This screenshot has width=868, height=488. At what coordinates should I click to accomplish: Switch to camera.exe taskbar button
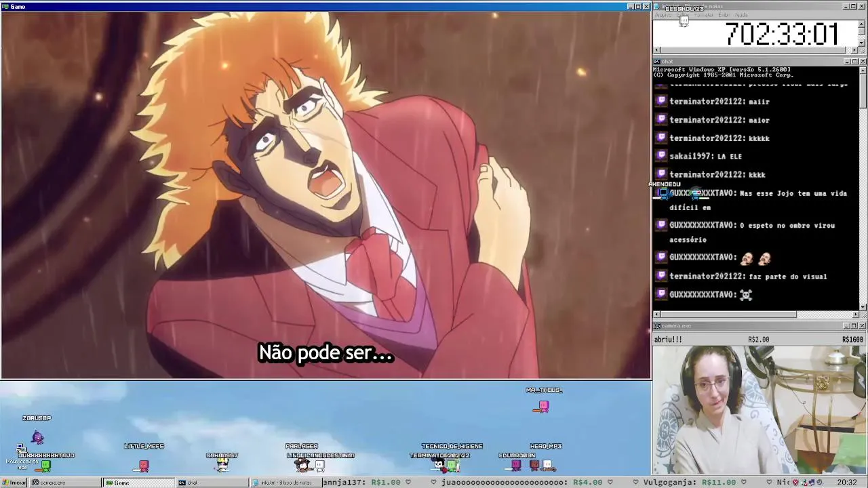click(x=64, y=483)
